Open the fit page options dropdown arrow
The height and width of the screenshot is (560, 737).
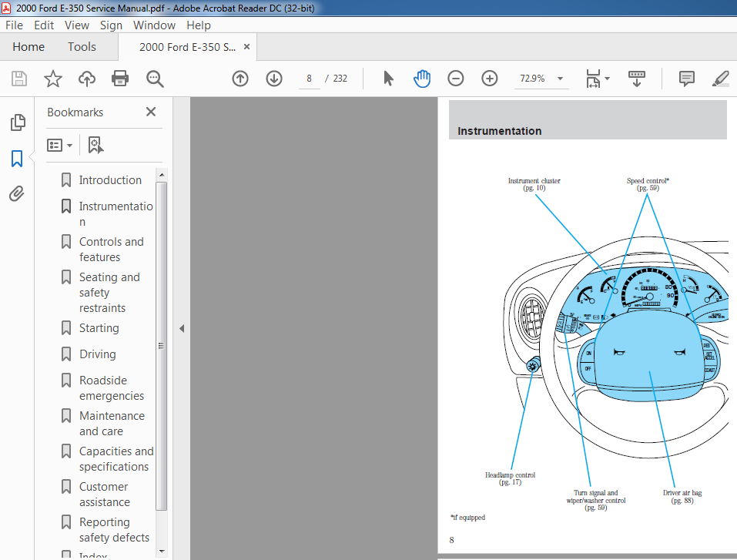pyautogui.click(x=608, y=79)
